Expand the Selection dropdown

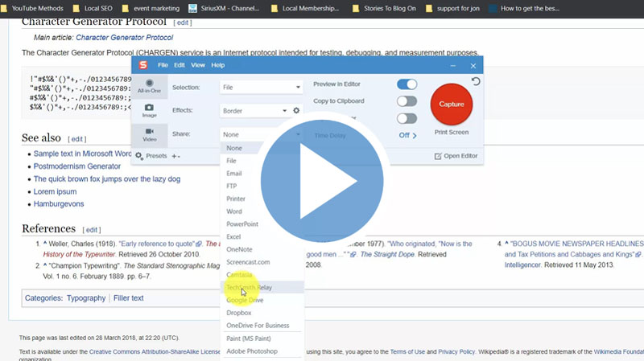coord(261,87)
